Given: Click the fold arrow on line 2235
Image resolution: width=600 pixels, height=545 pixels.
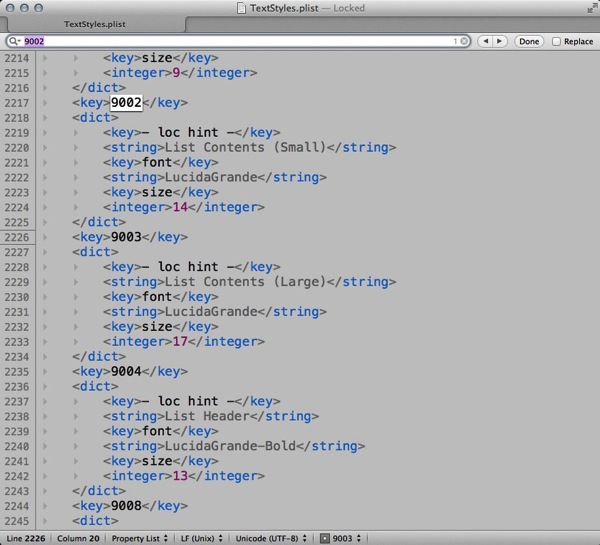Looking at the screenshot, I should pyautogui.click(x=45, y=372).
